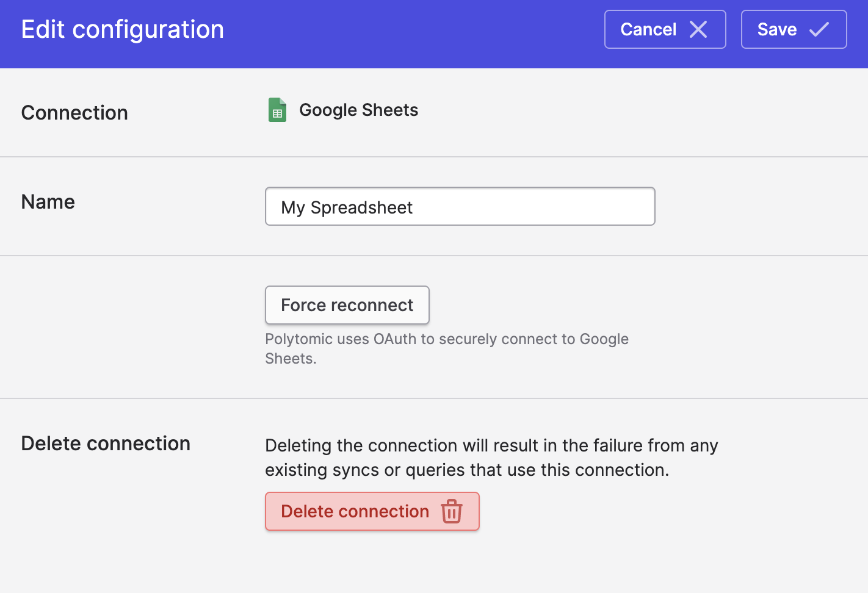This screenshot has width=868, height=593.
Task: Click the Google Sheets connection name text
Action: 358,110
